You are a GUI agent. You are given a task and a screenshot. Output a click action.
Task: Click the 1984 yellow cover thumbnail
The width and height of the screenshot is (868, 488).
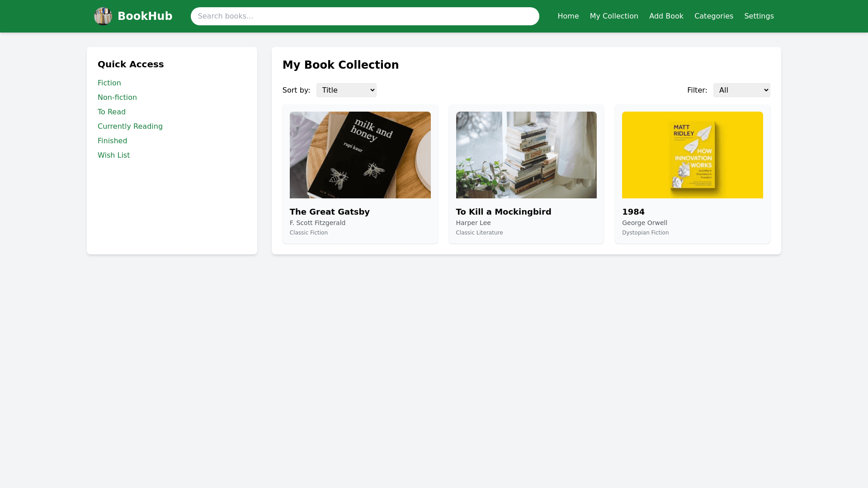[692, 155]
